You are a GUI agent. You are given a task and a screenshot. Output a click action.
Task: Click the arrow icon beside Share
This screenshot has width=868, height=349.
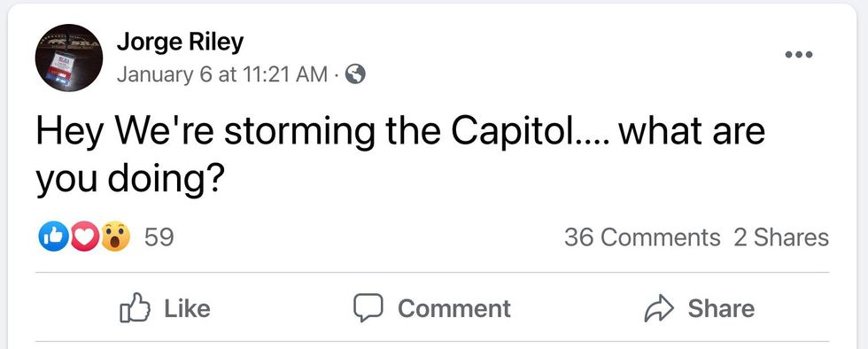[659, 308]
